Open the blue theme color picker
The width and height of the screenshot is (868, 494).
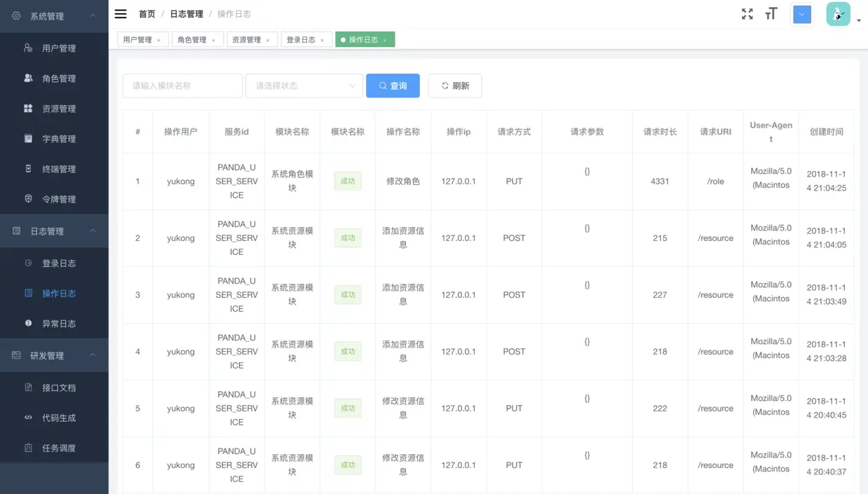pyautogui.click(x=802, y=14)
